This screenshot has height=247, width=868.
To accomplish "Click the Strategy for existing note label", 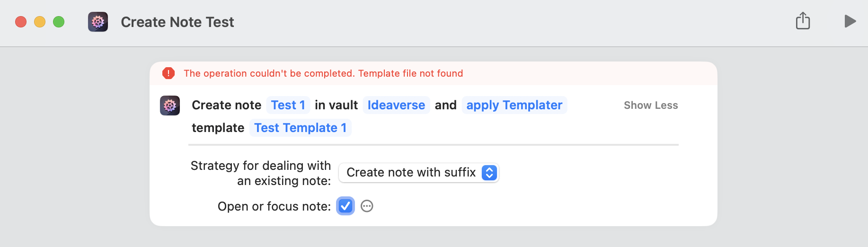I will pyautogui.click(x=260, y=173).
